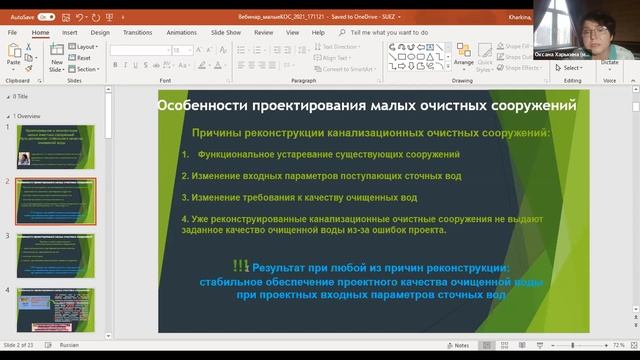Switch to the Slide Show tab
Viewport: 640px width, 360px height.
[226, 33]
